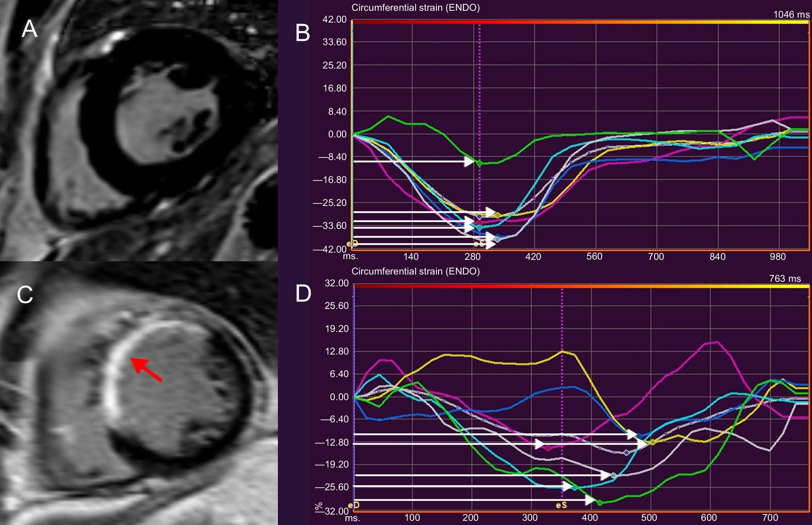
Task: Click the yellow peak marker in chart D
Action: pyautogui.click(x=653, y=442)
